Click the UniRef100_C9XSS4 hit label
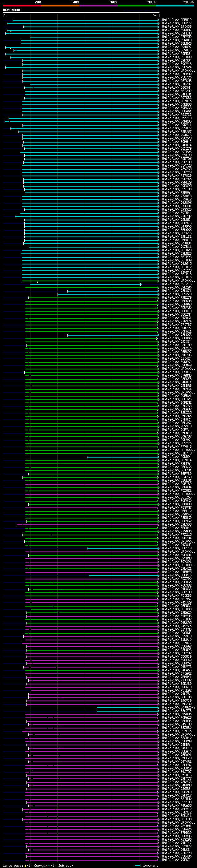The image size is (197, 868). tap(176, 342)
